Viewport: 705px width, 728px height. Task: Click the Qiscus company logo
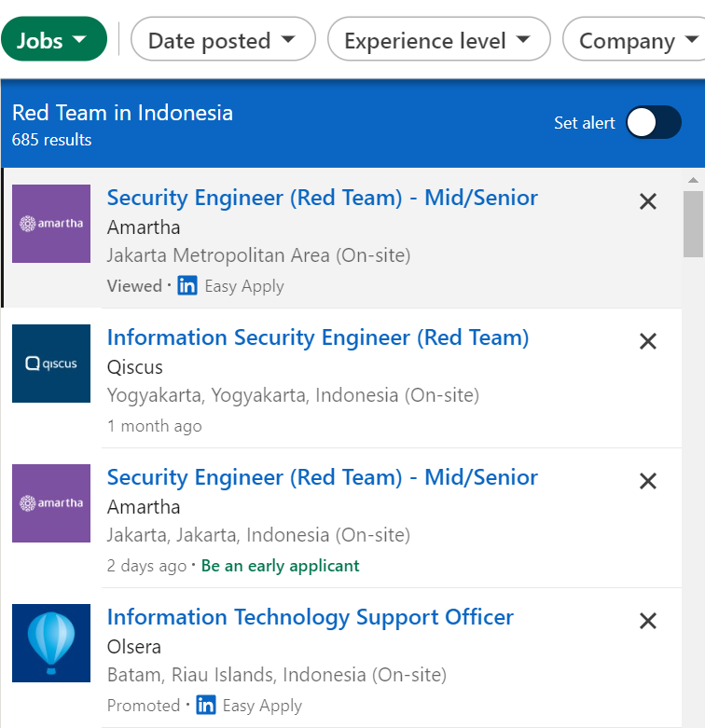point(51,364)
